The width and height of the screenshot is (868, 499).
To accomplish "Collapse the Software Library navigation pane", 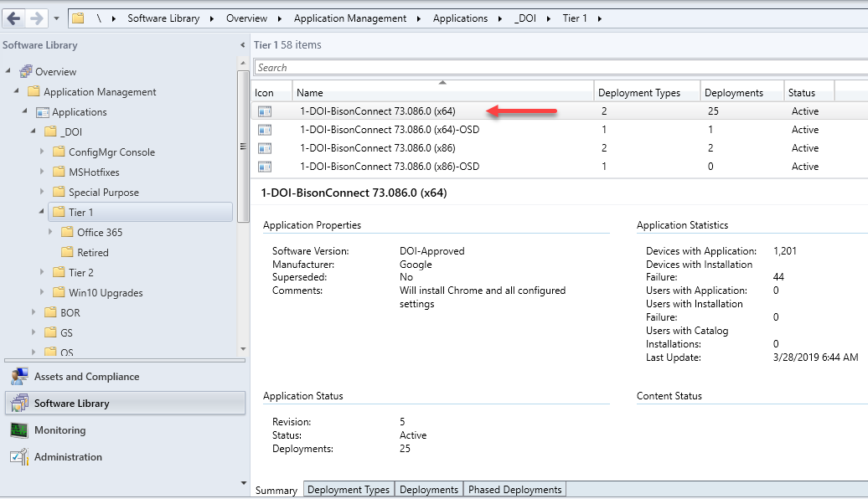I will [242, 45].
